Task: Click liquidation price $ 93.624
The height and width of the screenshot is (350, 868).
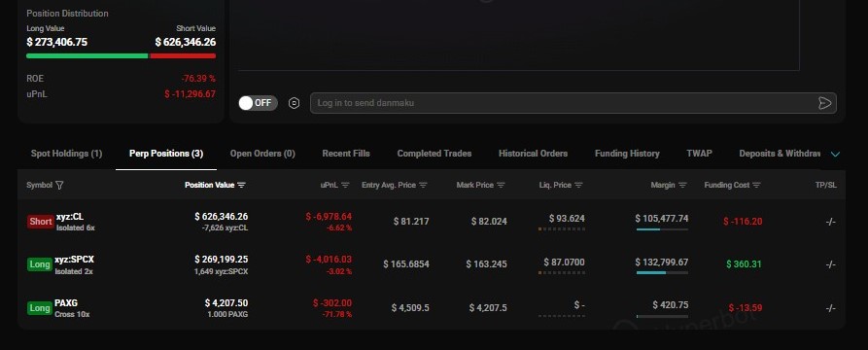Action: (x=567, y=219)
